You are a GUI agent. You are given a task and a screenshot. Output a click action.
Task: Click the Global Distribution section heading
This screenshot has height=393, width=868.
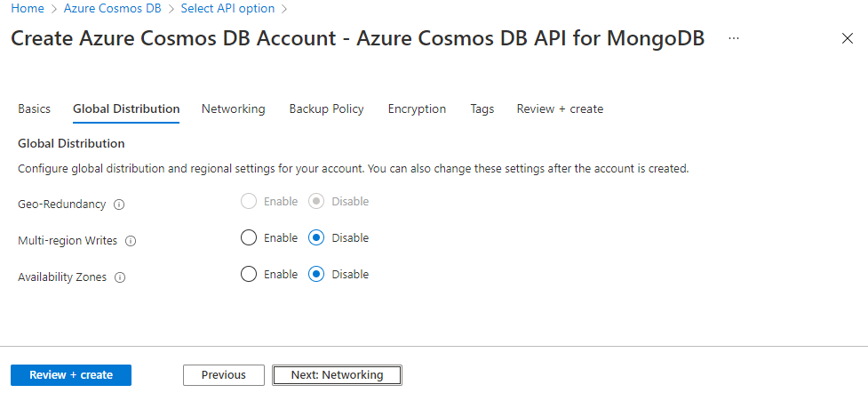tap(71, 143)
